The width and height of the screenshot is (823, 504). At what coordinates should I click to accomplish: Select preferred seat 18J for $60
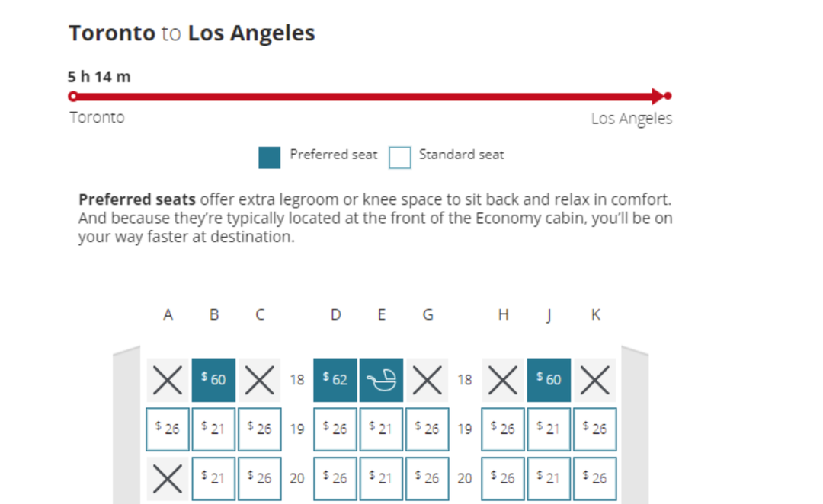click(x=549, y=379)
